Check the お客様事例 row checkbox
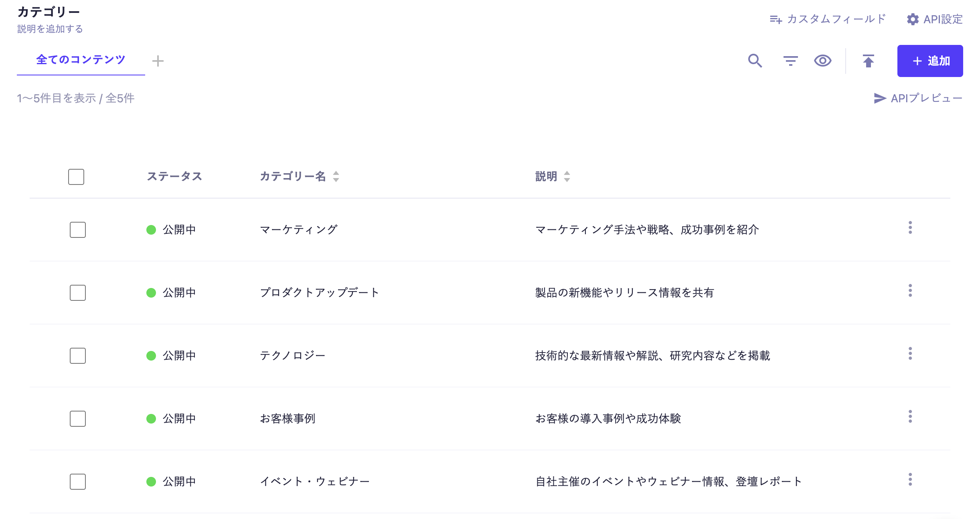 [x=78, y=419]
